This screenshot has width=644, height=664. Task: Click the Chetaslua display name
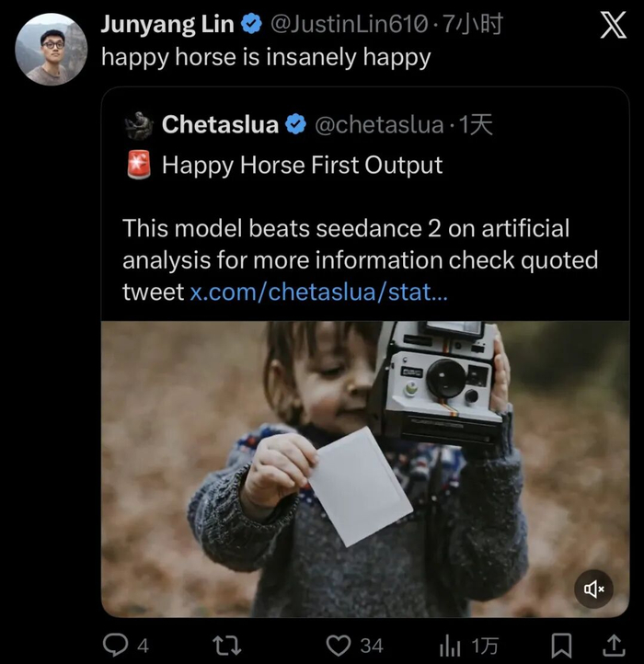click(220, 125)
